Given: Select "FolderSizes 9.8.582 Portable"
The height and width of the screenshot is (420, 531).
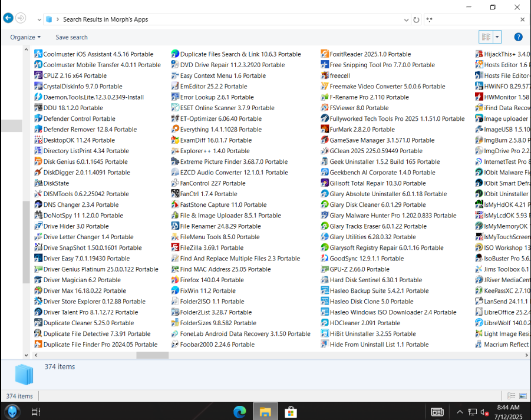Looking at the screenshot, I should coord(214,323).
